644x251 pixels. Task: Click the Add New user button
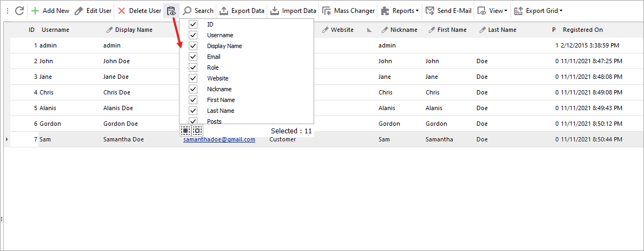pyautogui.click(x=50, y=11)
